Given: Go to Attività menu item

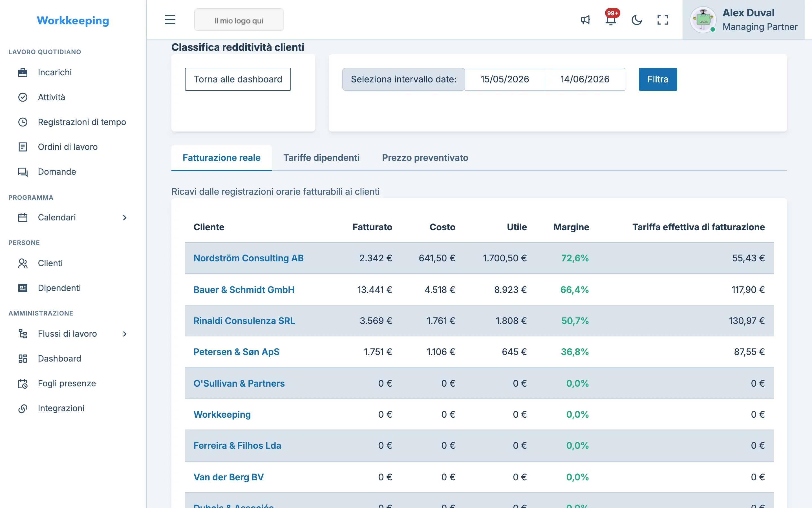Looking at the screenshot, I should (51, 97).
